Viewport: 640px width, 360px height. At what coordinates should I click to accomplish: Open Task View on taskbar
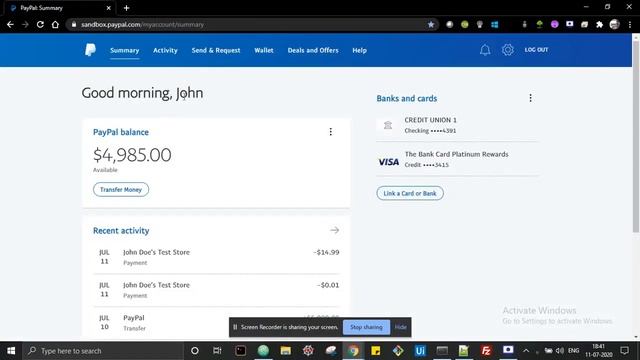[217, 351]
